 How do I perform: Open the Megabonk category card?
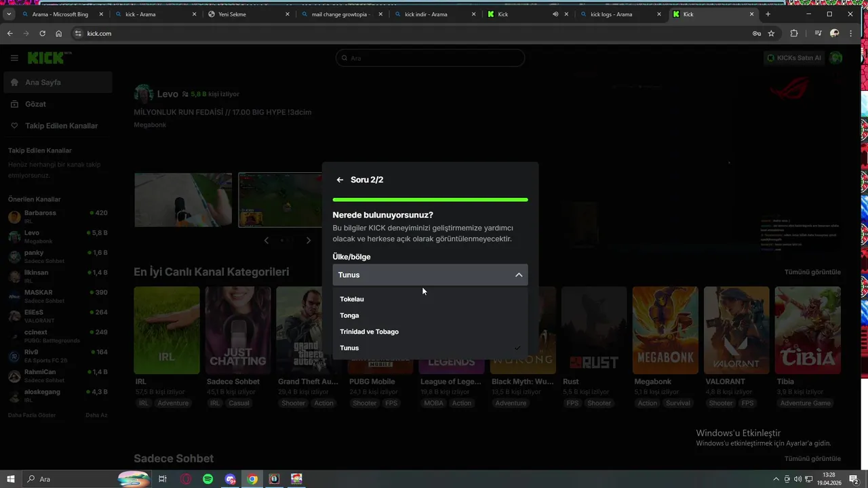[665, 330]
